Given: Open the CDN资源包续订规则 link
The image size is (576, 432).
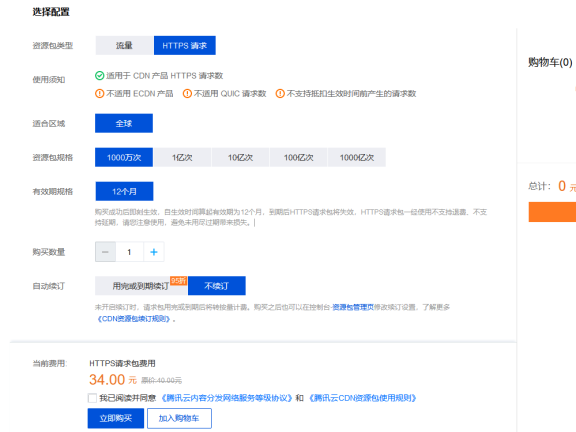Looking at the screenshot, I should click(134, 319).
